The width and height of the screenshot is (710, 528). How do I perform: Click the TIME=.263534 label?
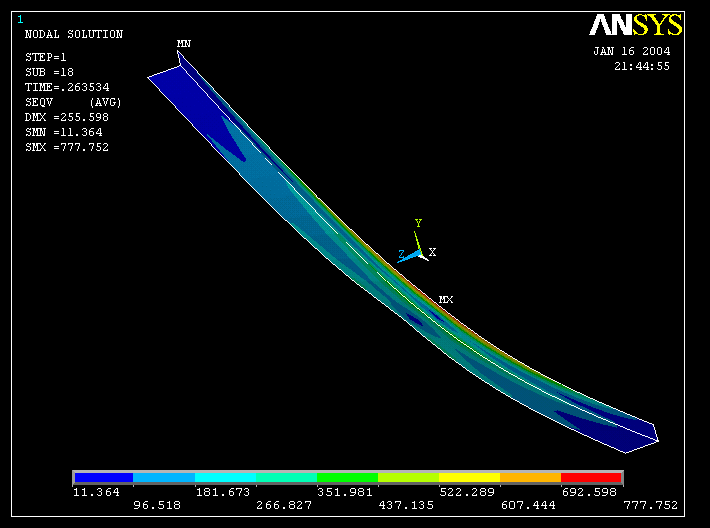click(x=67, y=87)
